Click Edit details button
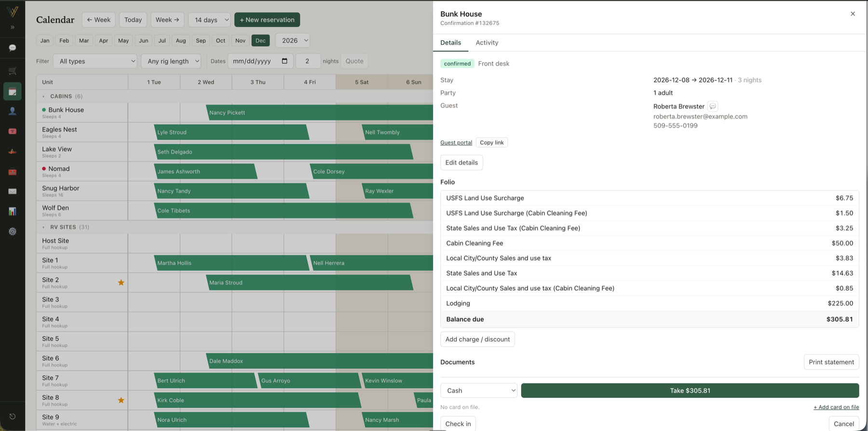The width and height of the screenshot is (868, 431). [461, 162]
